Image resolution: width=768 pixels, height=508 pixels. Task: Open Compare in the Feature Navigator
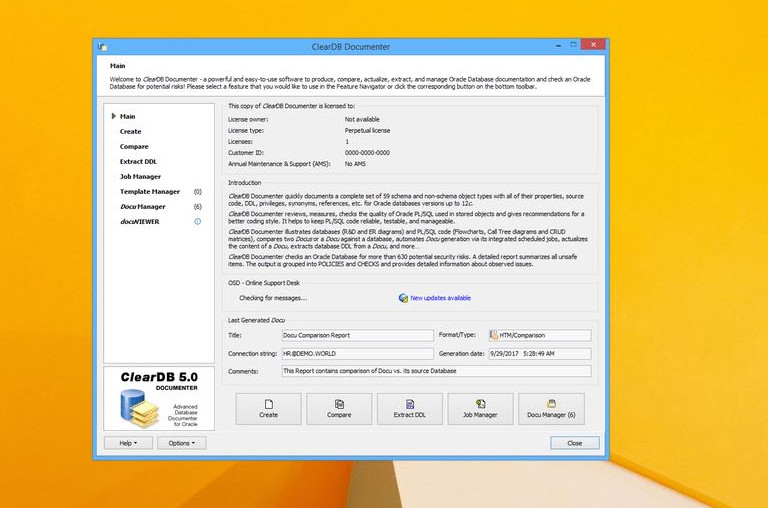[x=134, y=146]
